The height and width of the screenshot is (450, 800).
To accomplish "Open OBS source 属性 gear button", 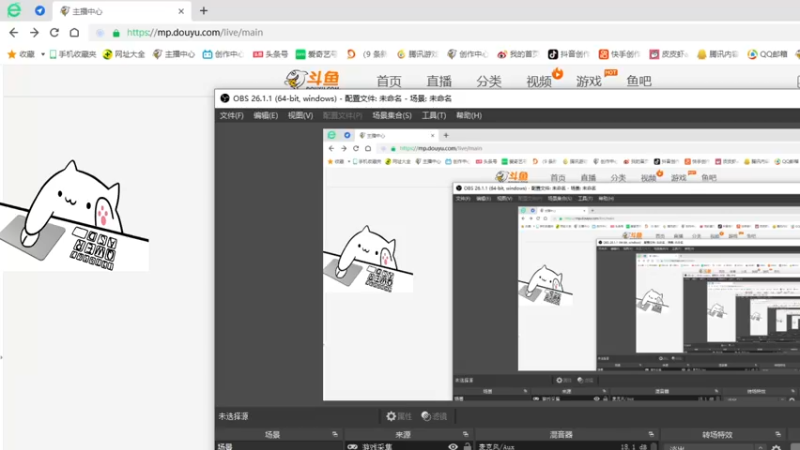I will pos(399,416).
